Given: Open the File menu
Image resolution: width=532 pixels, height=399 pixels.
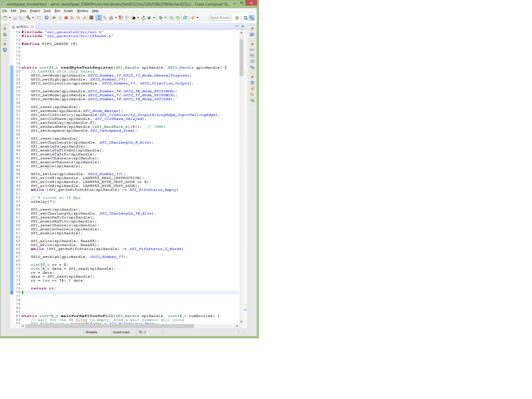Looking at the screenshot, I should pyautogui.click(x=5, y=11).
